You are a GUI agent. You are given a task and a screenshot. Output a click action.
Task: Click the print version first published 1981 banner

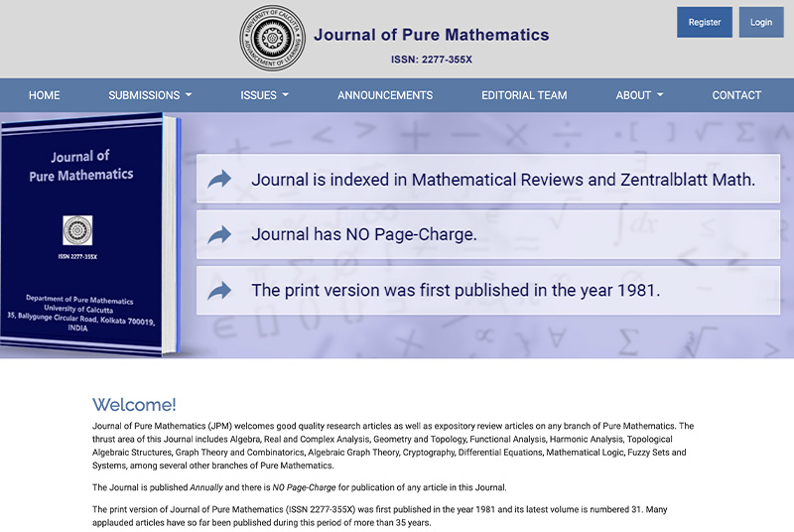click(488, 291)
